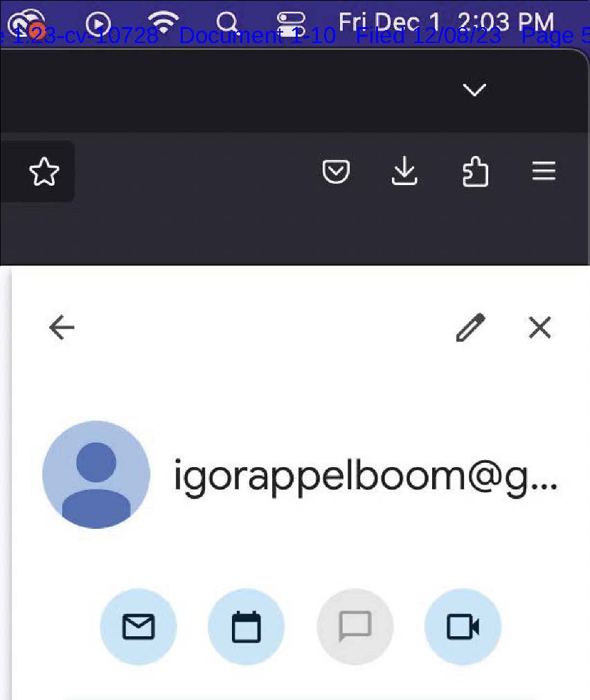
Task: Open the browser extensions puzzle icon
Action: pyautogui.click(x=475, y=171)
